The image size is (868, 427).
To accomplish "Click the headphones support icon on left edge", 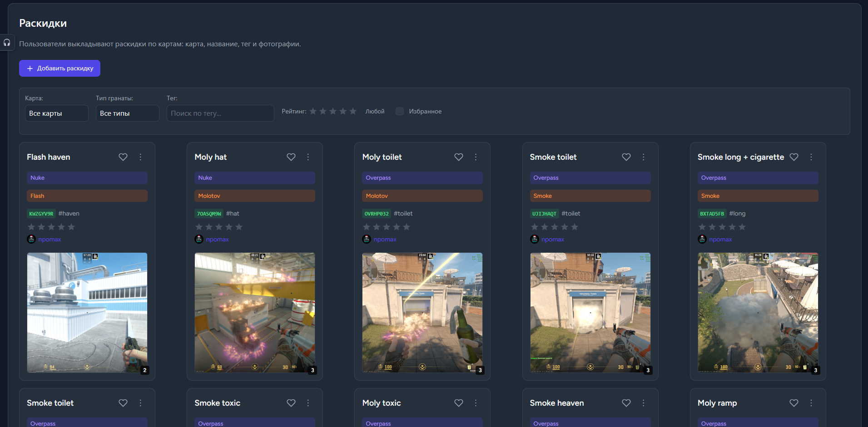I will (x=7, y=43).
